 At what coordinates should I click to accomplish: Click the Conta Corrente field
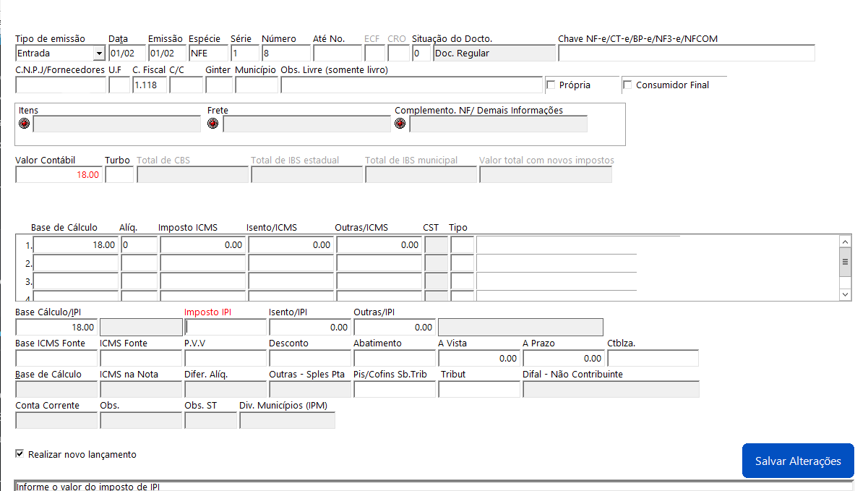coord(56,420)
